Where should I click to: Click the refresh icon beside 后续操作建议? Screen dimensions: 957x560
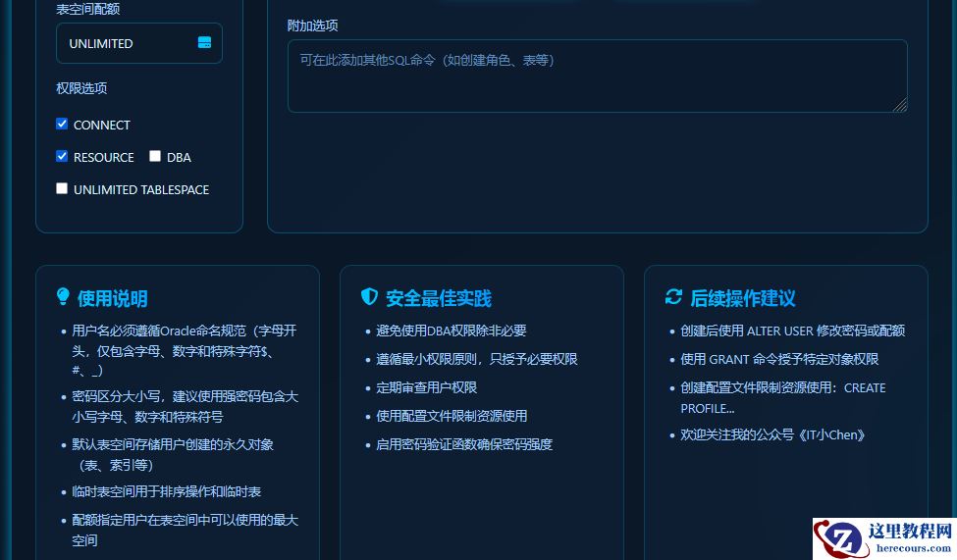tap(673, 297)
